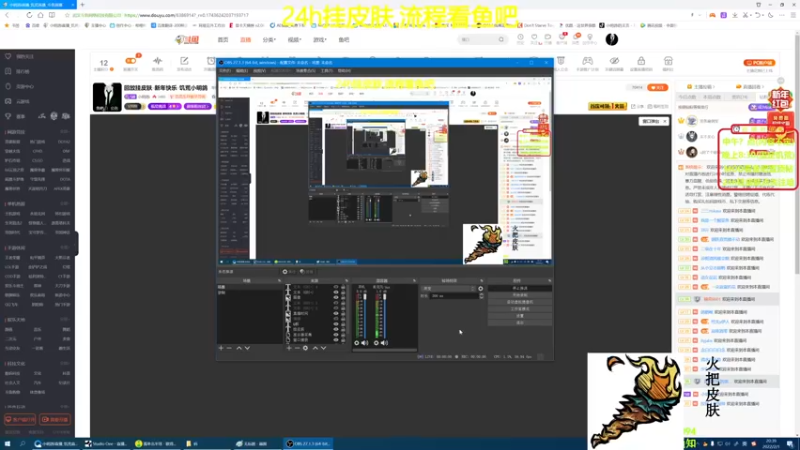Open edit pencil icon in streamer toolbar
The width and height of the screenshot is (800, 450).
coord(184,61)
